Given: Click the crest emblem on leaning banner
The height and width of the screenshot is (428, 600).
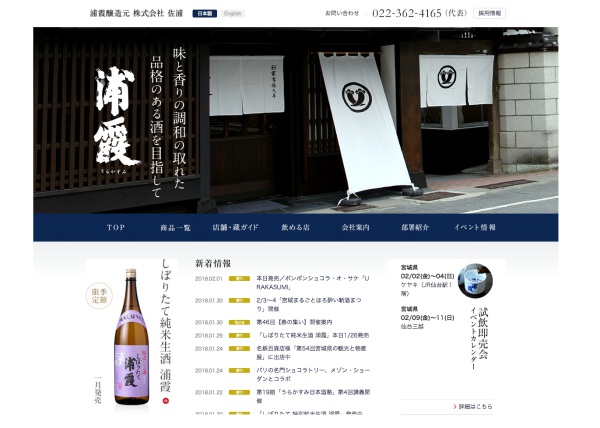Looking at the screenshot, I should 357,97.
